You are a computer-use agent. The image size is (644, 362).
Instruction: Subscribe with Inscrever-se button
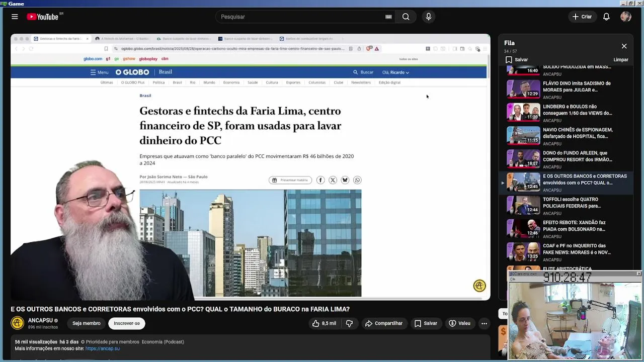click(x=127, y=323)
